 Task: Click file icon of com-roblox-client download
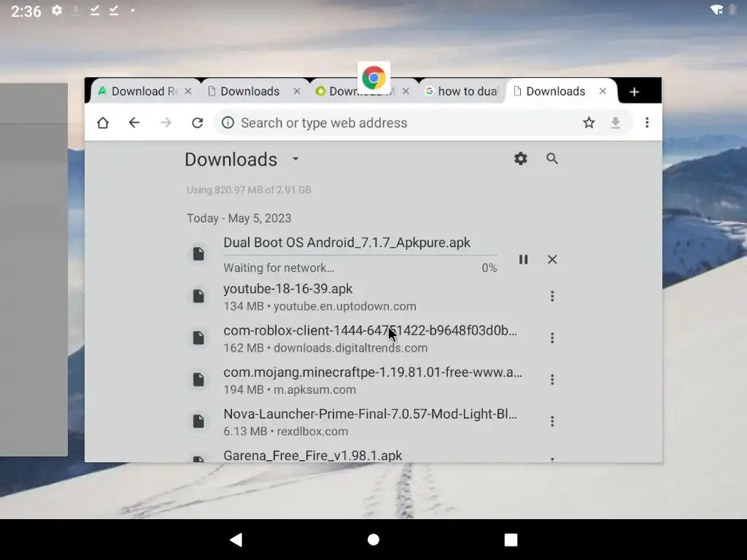198,338
